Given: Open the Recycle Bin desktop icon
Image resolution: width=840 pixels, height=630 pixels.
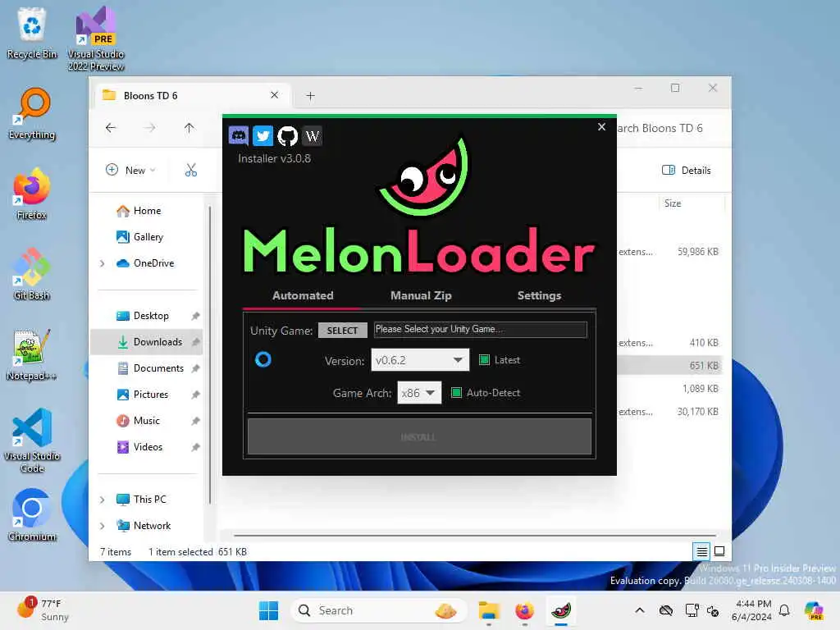Looking at the screenshot, I should click(32, 33).
